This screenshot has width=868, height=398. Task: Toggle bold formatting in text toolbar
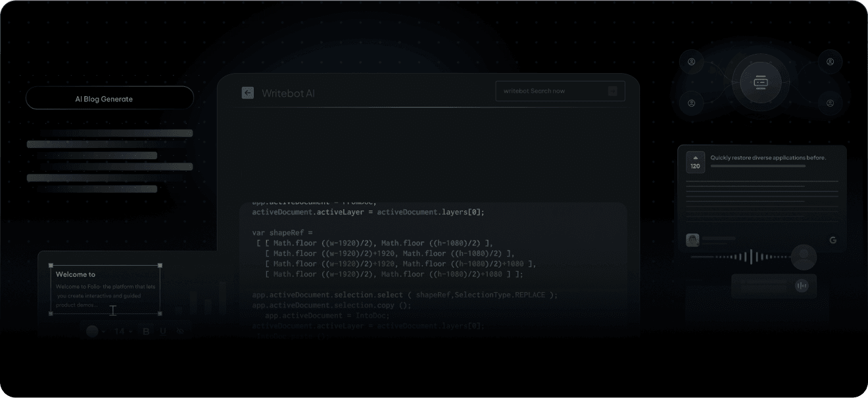click(x=146, y=331)
